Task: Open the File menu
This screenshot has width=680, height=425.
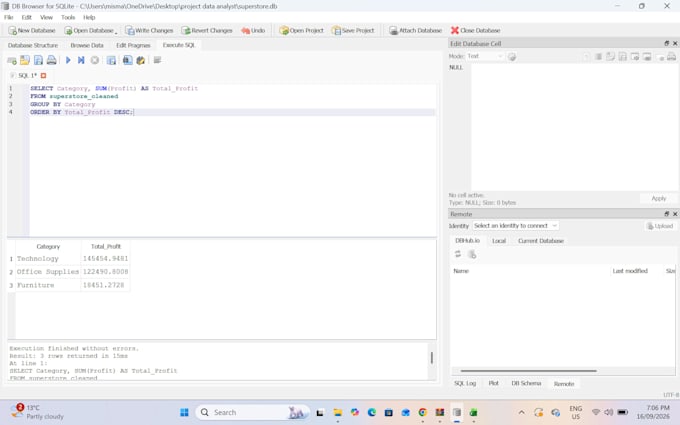Action: (9, 17)
